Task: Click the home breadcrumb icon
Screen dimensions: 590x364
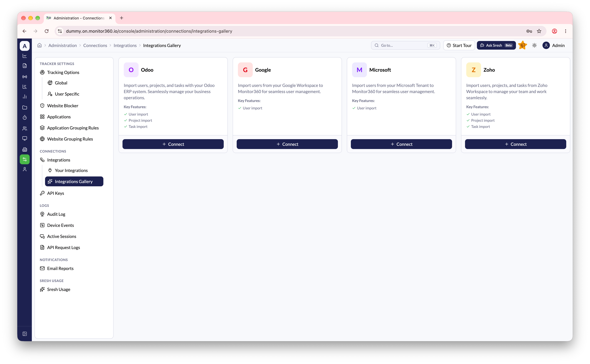Action: coord(39,45)
